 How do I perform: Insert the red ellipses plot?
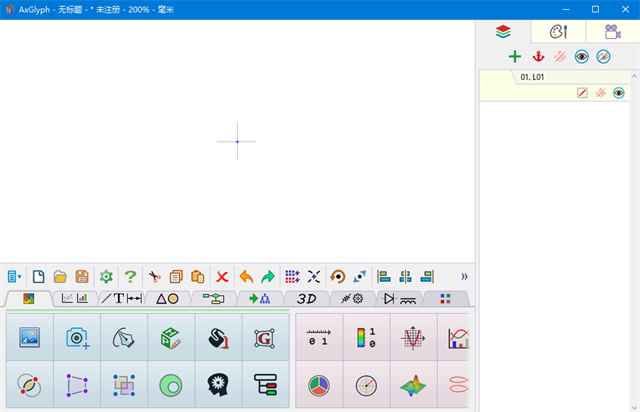coord(455,385)
